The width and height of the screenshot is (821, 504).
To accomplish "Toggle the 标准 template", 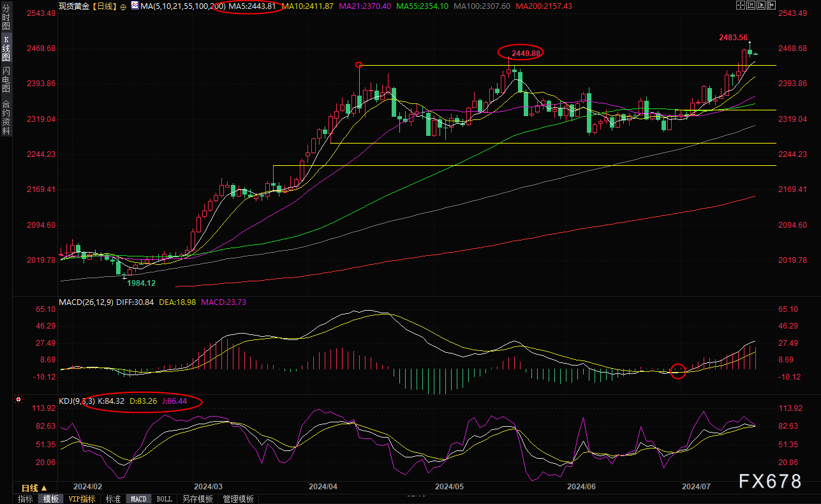I will (x=113, y=499).
